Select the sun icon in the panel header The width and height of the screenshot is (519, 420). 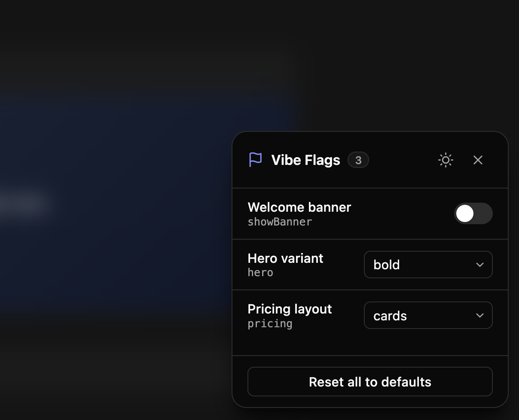[x=446, y=160]
